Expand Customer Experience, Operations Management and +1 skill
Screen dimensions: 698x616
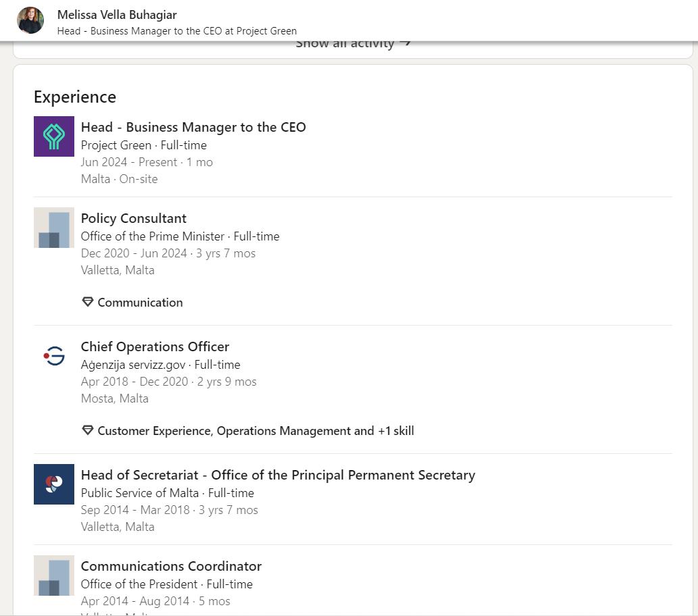coord(255,431)
